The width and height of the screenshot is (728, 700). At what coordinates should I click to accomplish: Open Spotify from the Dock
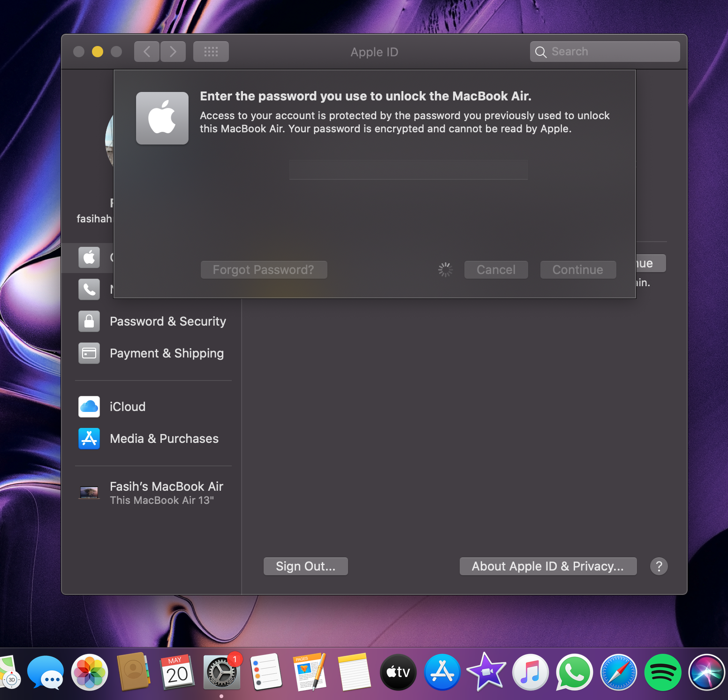pyautogui.click(x=662, y=672)
